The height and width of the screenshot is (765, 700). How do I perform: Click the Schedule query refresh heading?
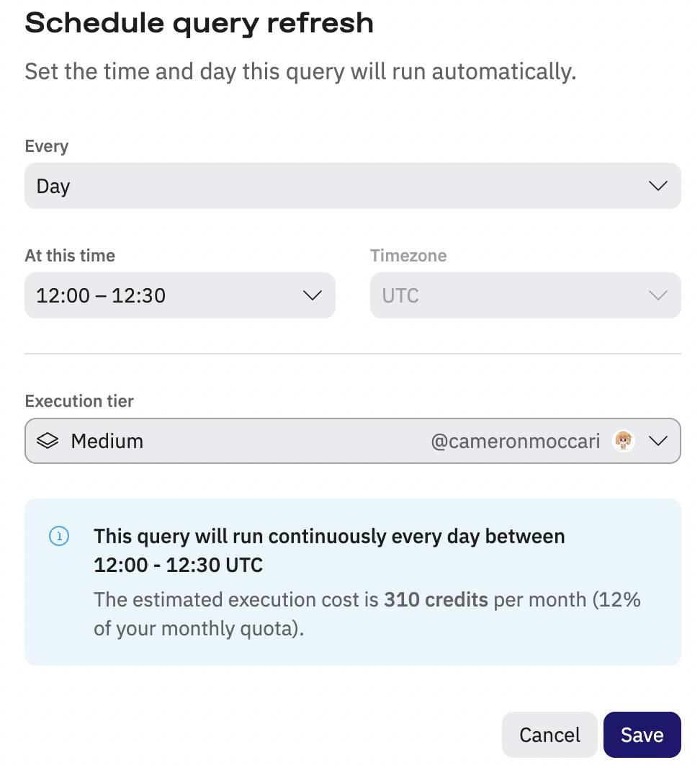click(x=199, y=23)
